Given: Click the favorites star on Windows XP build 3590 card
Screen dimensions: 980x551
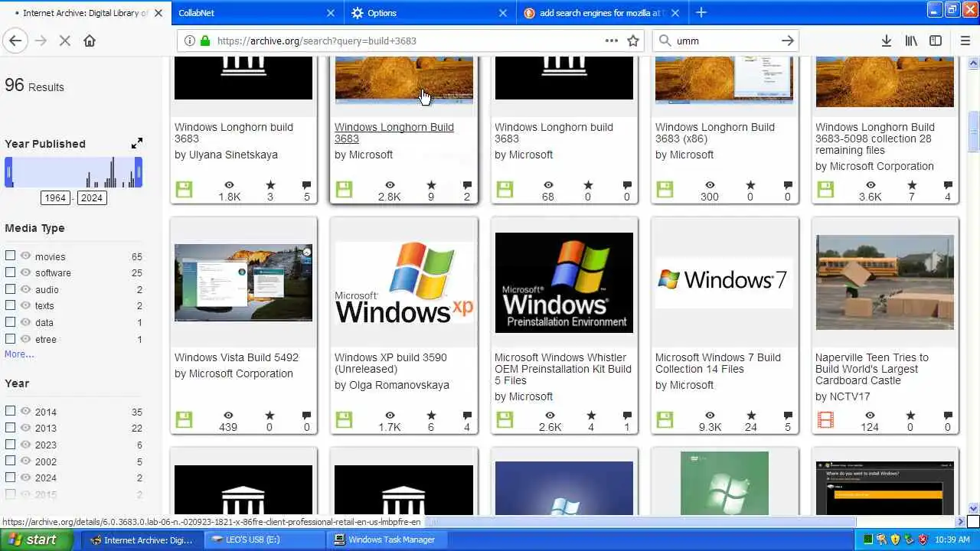Looking at the screenshot, I should [431, 416].
